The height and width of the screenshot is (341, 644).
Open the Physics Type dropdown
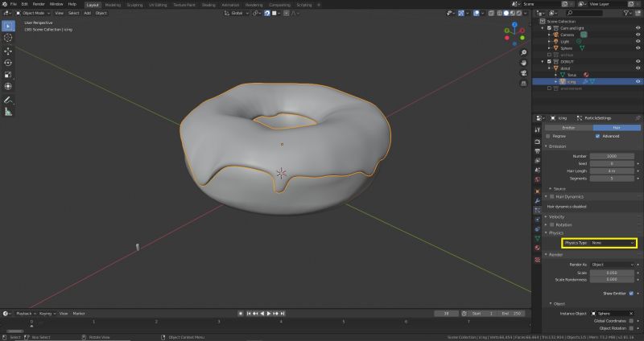click(x=613, y=243)
